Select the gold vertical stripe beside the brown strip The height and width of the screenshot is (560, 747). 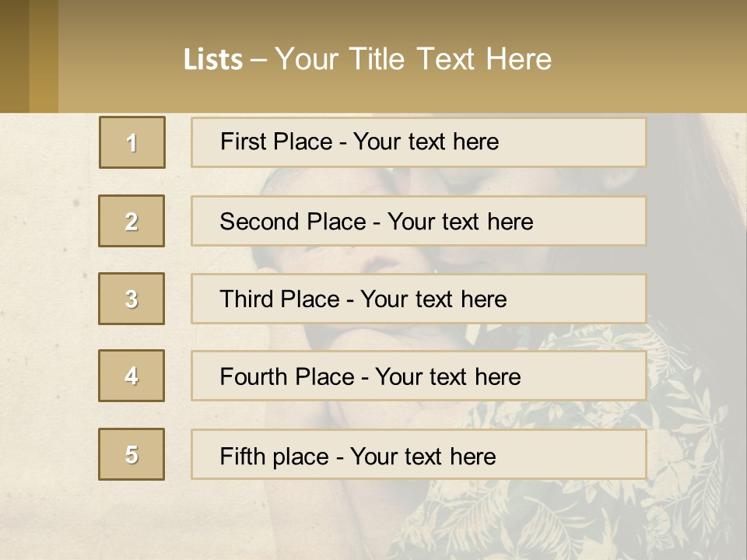[x=44, y=56]
